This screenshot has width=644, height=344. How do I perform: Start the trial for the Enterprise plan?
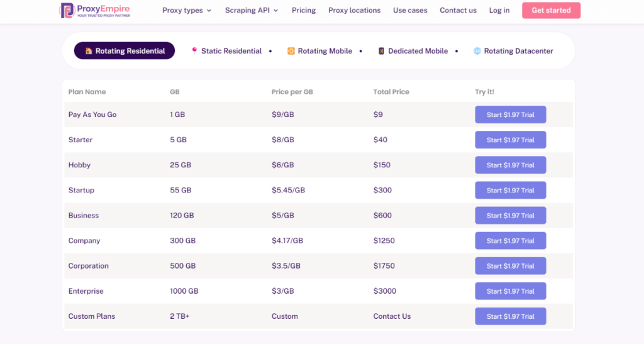[510, 291]
